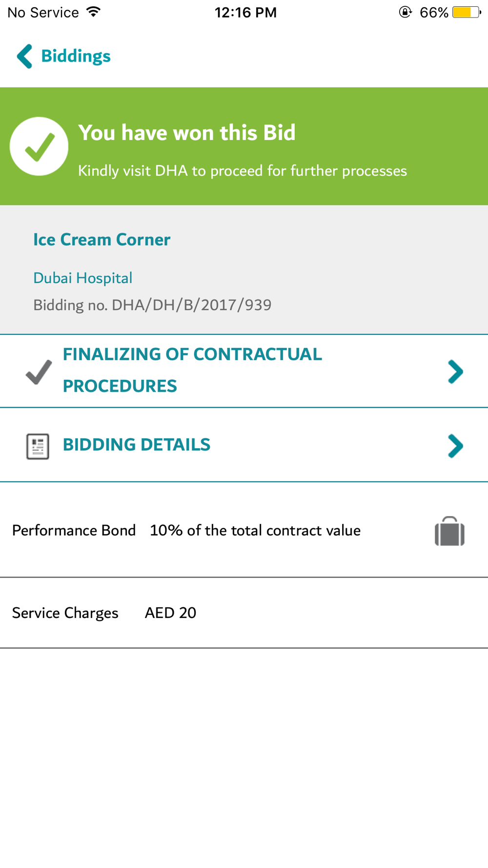Open the Dubai Hospital link
The width and height of the screenshot is (488, 868).
(x=82, y=278)
